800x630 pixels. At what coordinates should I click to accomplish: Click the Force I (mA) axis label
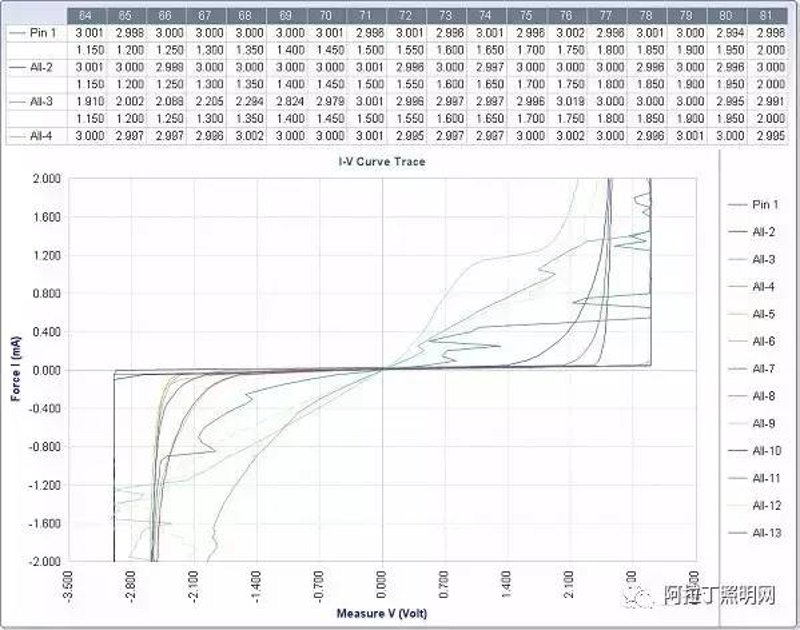pyautogui.click(x=16, y=368)
